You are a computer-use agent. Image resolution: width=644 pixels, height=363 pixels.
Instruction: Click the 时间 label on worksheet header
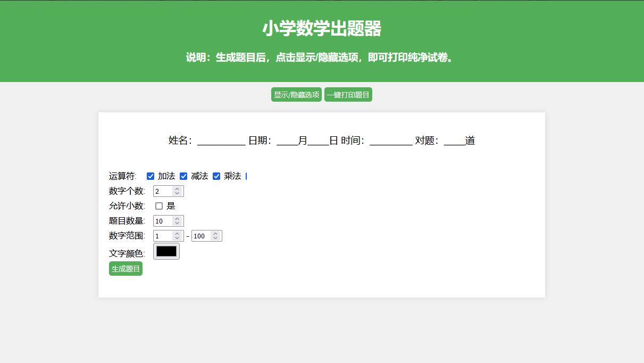(x=353, y=141)
